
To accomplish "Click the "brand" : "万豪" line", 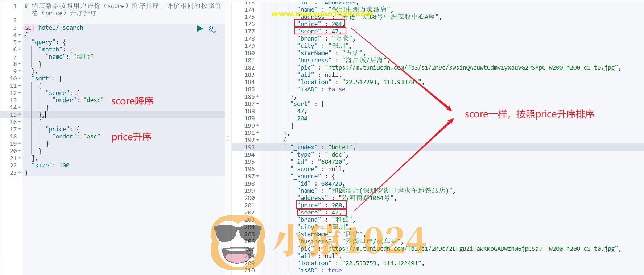I will click(x=326, y=38).
